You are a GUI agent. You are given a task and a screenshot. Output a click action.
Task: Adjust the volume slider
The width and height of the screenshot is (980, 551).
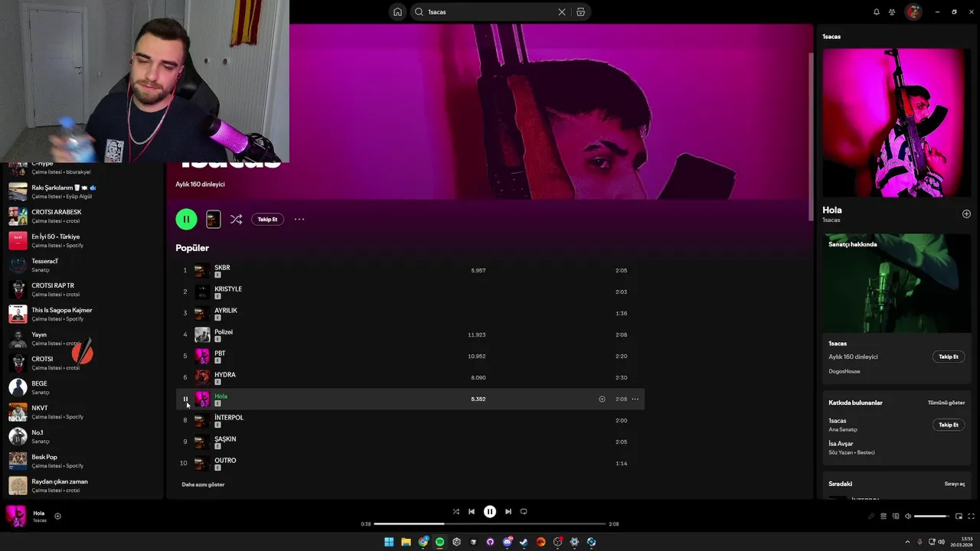coord(932,516)
